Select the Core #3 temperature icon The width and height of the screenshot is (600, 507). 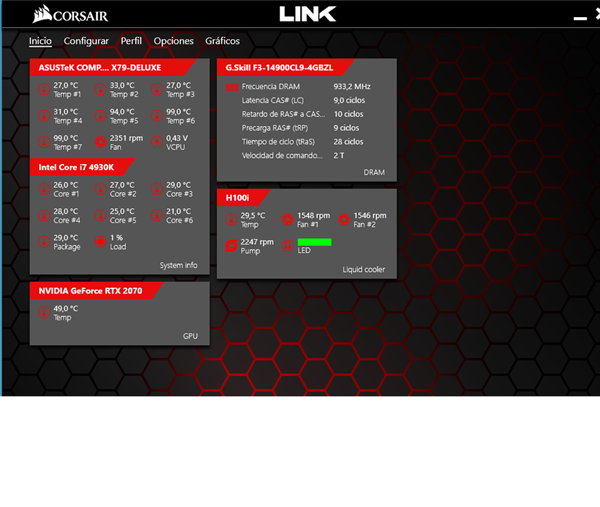[x=157, y=189]
